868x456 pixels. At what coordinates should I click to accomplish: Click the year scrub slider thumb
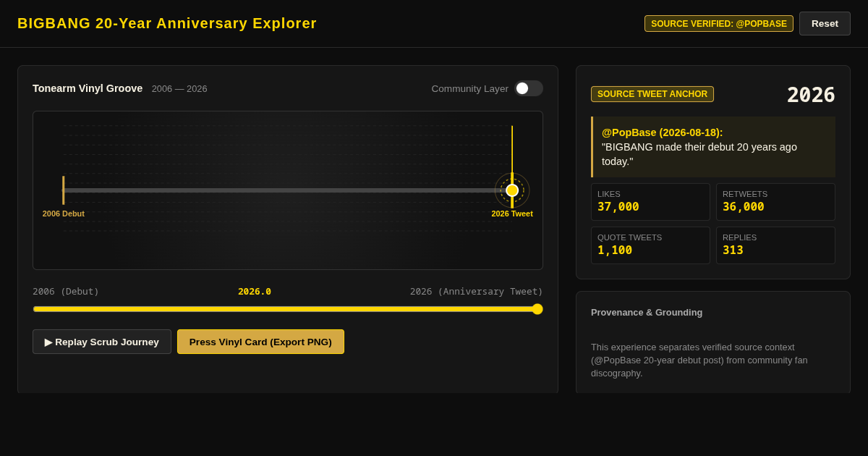[x=537, y=309]
